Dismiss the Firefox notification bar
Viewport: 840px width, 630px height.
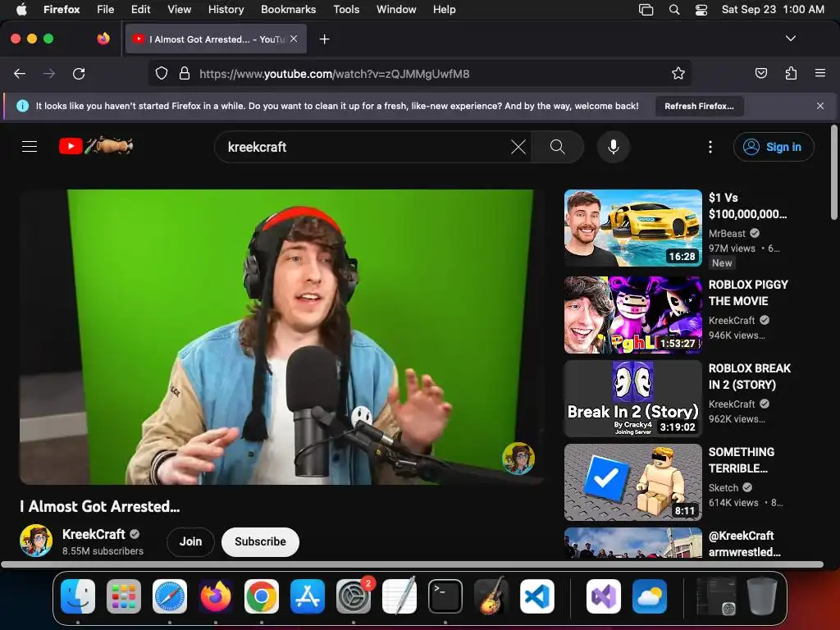pos(820,106)
